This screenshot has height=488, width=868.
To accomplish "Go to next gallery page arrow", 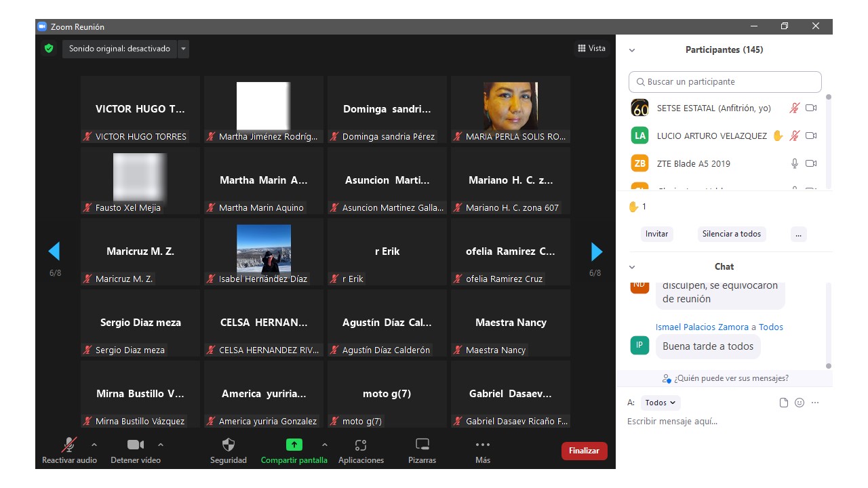I will point(597,251).
